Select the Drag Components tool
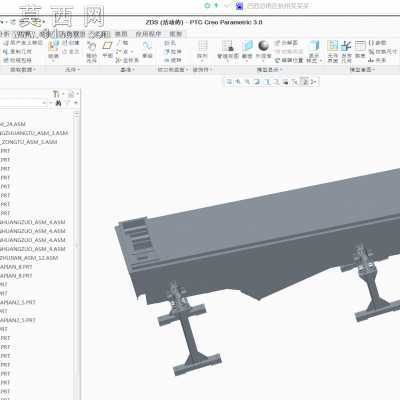400x400 pixels. (x=91, y=52)
